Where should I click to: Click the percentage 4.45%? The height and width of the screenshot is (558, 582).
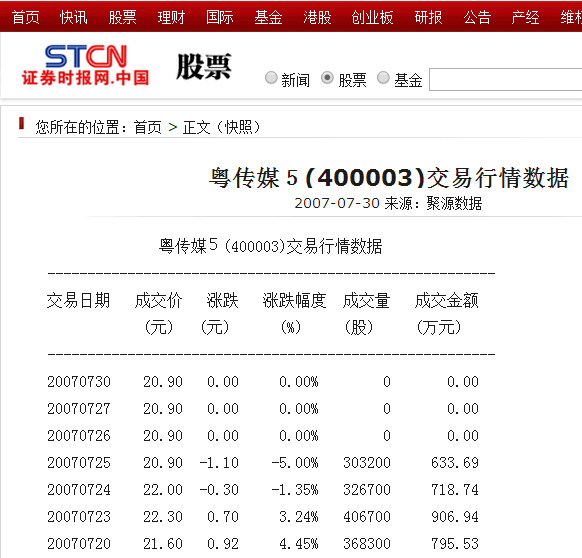299,544
